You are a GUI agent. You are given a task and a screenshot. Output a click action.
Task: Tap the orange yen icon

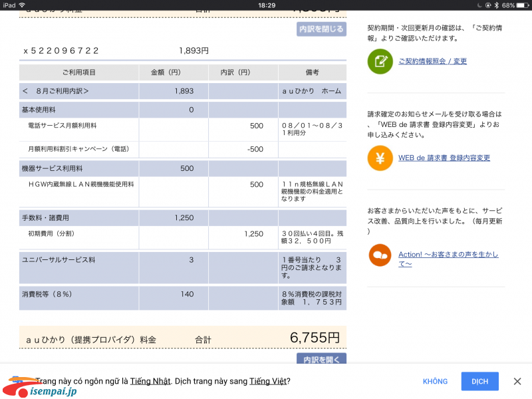(380, 158)
